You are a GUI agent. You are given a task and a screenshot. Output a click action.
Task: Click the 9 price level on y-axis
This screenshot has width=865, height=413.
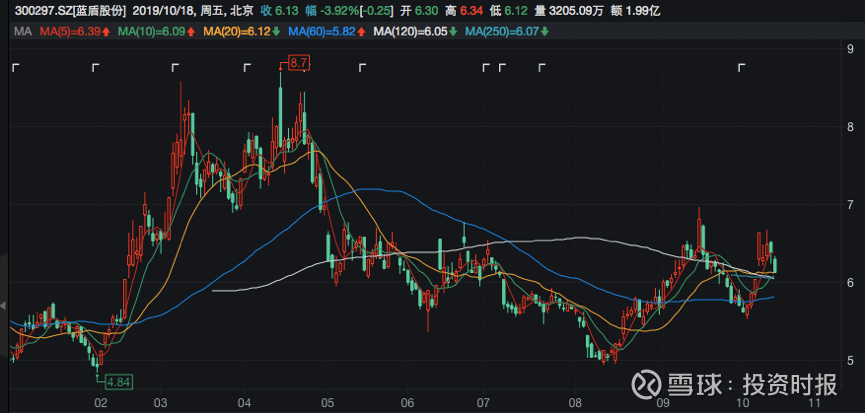point(851,50)
